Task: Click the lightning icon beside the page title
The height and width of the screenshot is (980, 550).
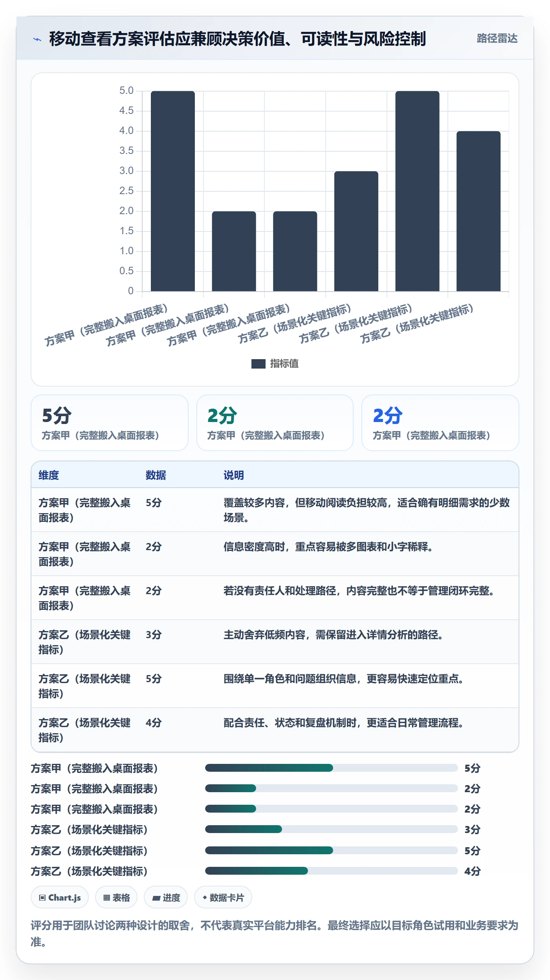Action: point(37,39)
